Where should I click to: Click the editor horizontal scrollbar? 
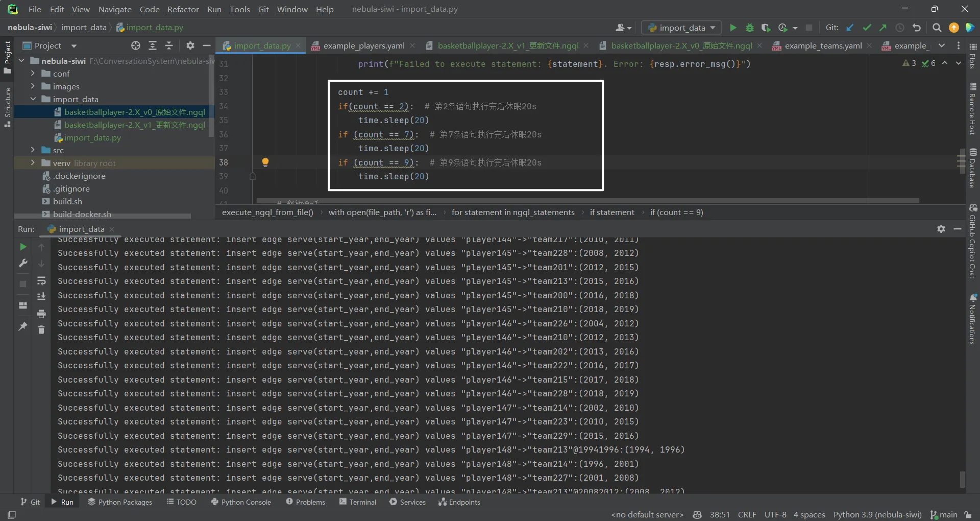click(588, 201)
